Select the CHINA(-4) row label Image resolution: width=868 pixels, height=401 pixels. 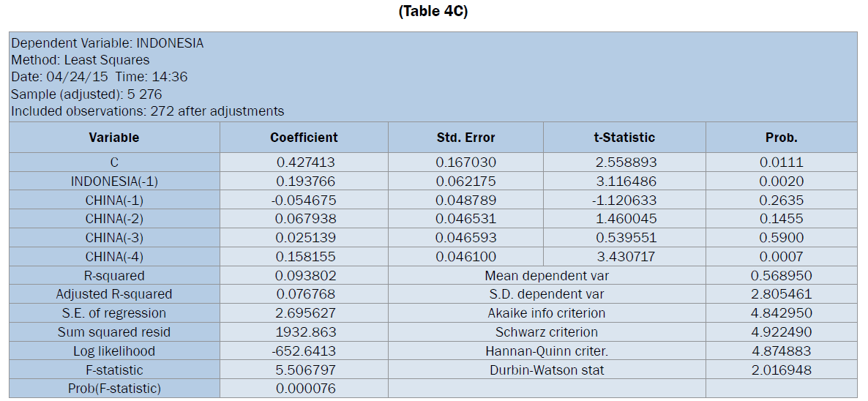point(114,257)
